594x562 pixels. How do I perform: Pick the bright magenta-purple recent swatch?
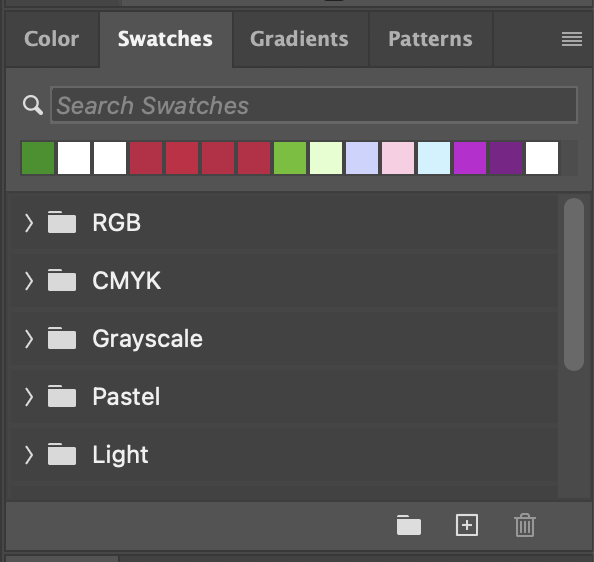470,158
